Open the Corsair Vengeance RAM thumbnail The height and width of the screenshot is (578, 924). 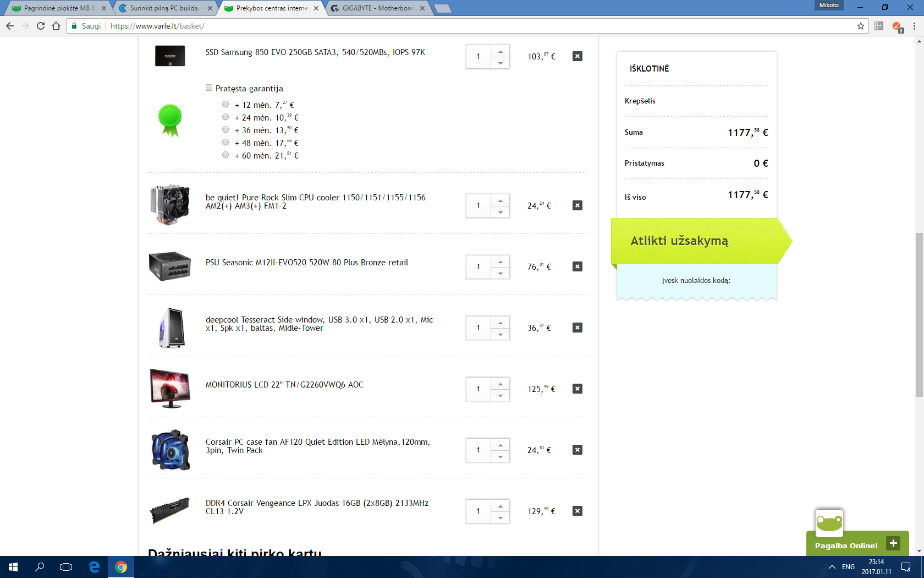click(170, 511)
